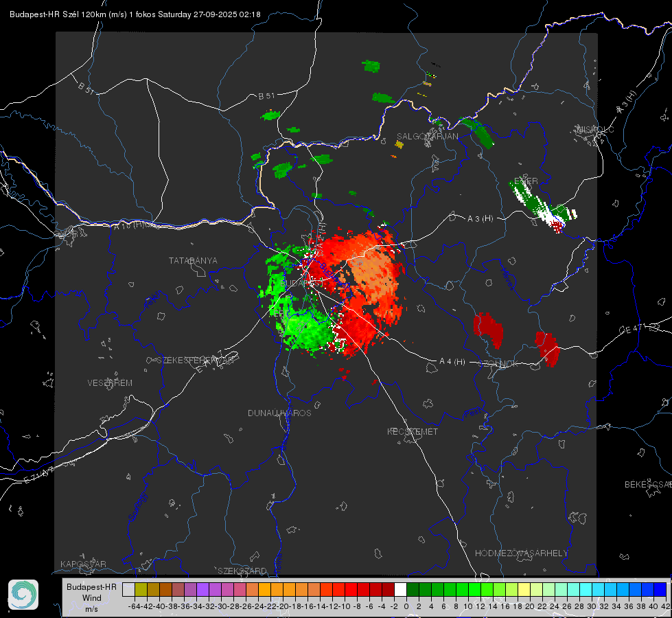Click the A 4 (H) road label
The image size is (672, 618).
(x=452, y=362)
